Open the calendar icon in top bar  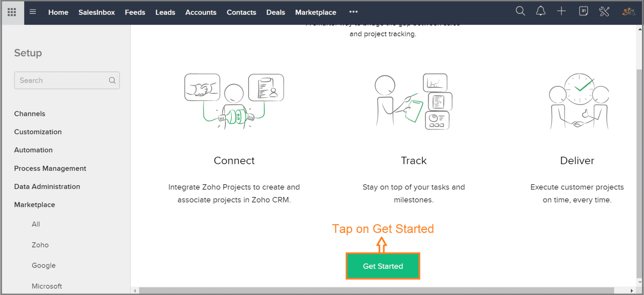(x=583, y=11)
